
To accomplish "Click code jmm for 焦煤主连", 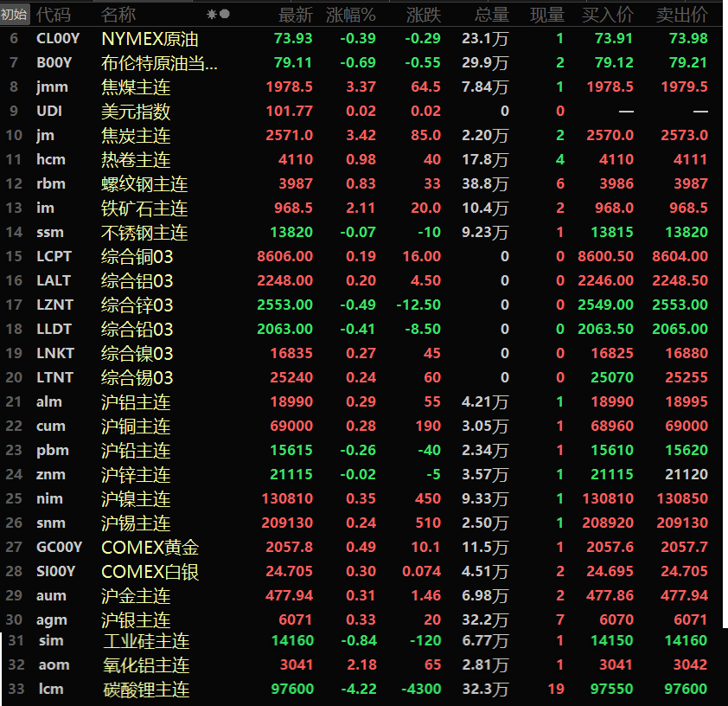I will point(52,87).
